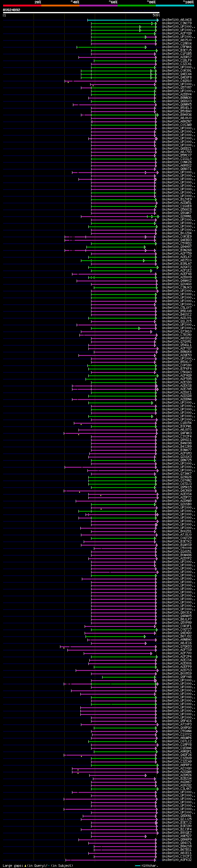Select hit label UniRef100_Q4CR69
The image size is (197, 868).
click(177, 491)
